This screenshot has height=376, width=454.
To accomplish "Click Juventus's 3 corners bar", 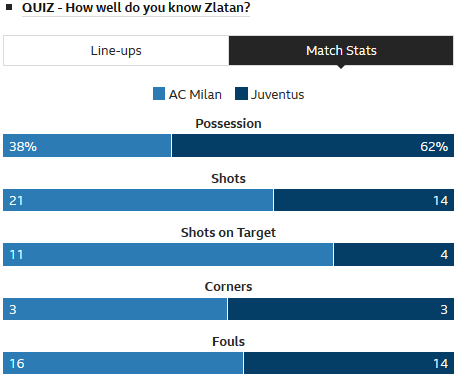I will (x=341, y=309).
